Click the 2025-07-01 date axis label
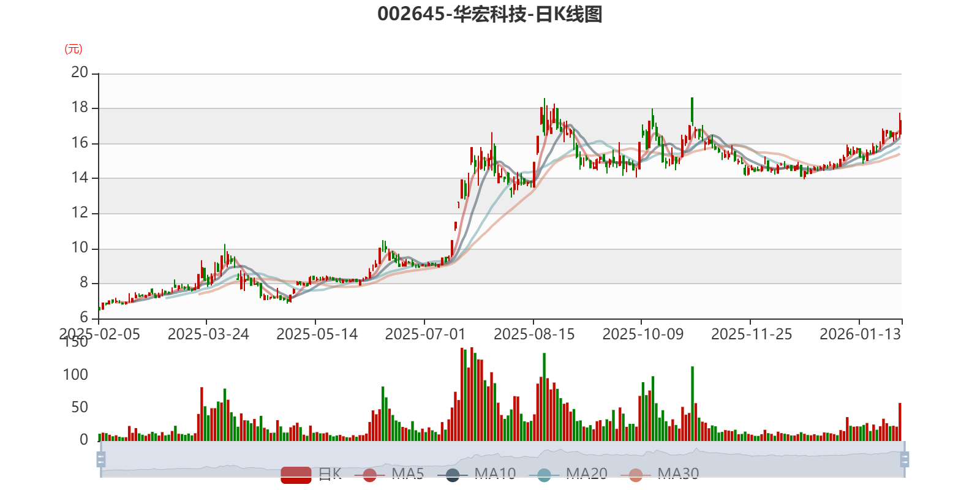The image size is (980, 490). [425, 334]
